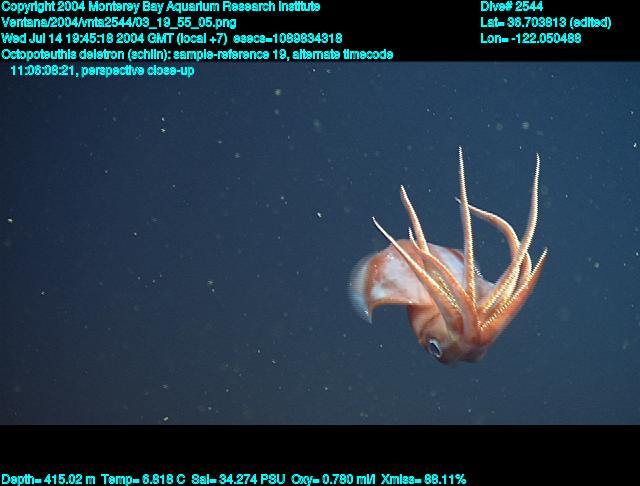Click the Lon longitude reading
Viewport: 640px width, 486px height.
[x=530, y=38]
